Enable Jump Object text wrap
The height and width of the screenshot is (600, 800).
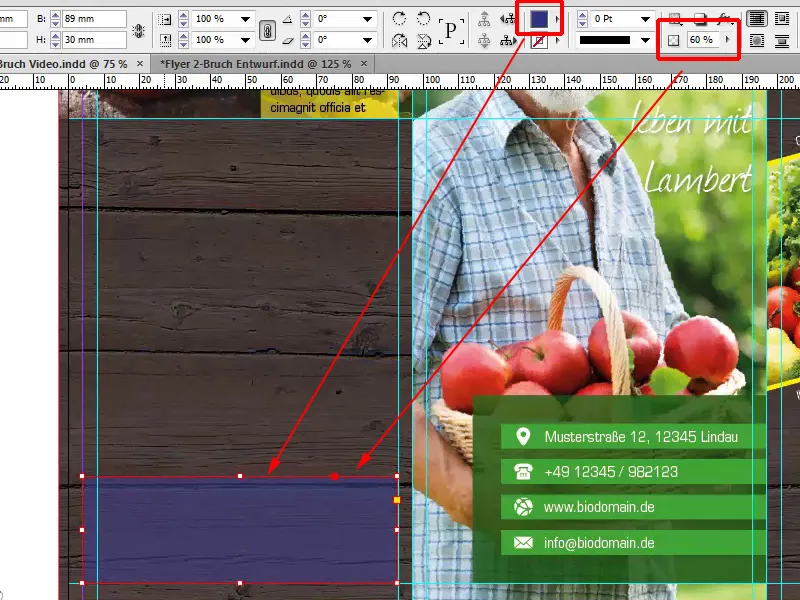782,40
